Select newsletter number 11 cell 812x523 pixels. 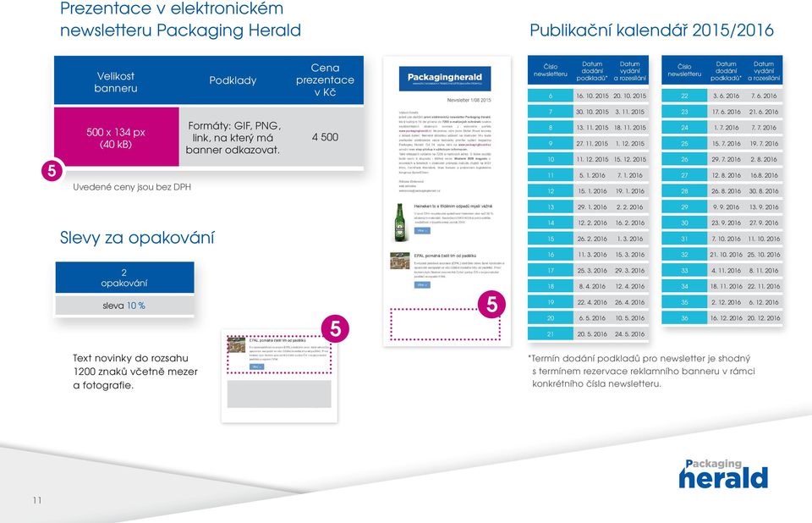pyautogui.click(x=551, y=175)
